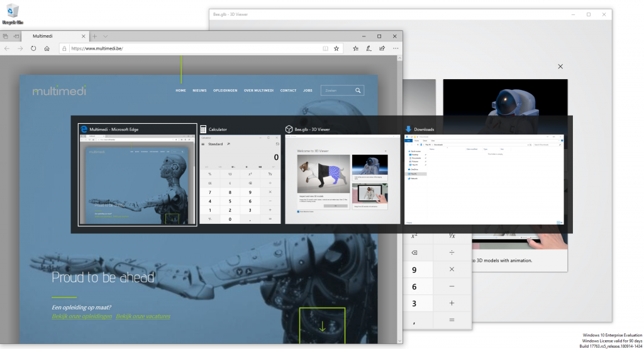Click the Edge scrollbar up arrow
Viewport: 644px width, 349px height.
[399, 58]
